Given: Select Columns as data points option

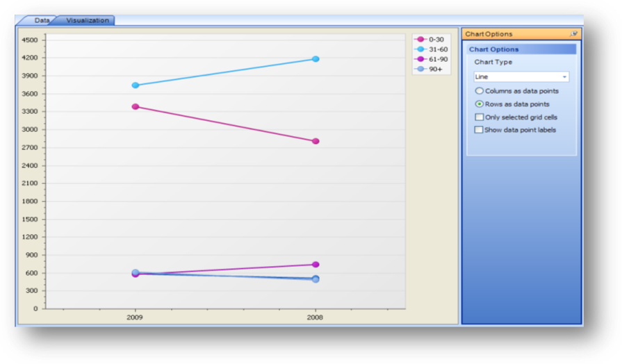Looking at the screenshot, I should [479, 91].
